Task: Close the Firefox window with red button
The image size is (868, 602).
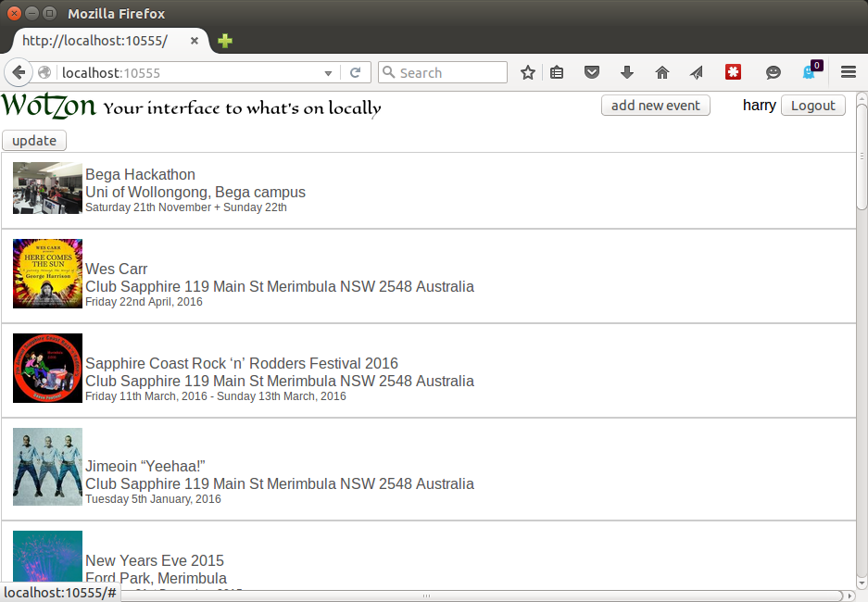Action: pos(15,13)
